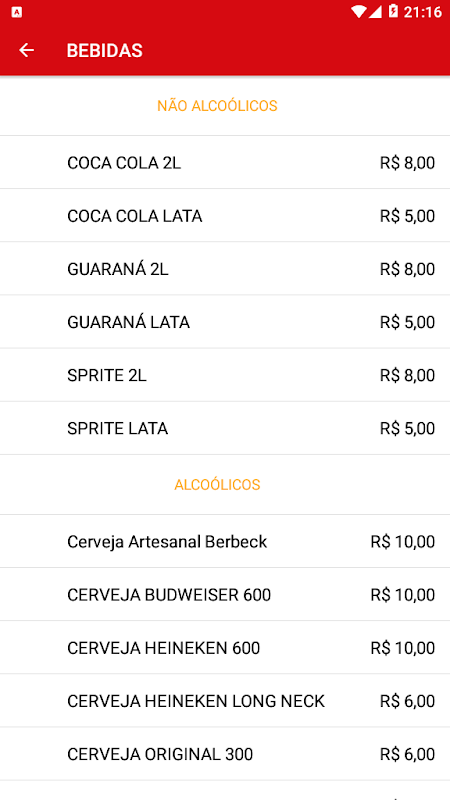Open CERVEJA BUDWEISER 600 item
Viewport: 450px width, 800px height.
[225, 594]
